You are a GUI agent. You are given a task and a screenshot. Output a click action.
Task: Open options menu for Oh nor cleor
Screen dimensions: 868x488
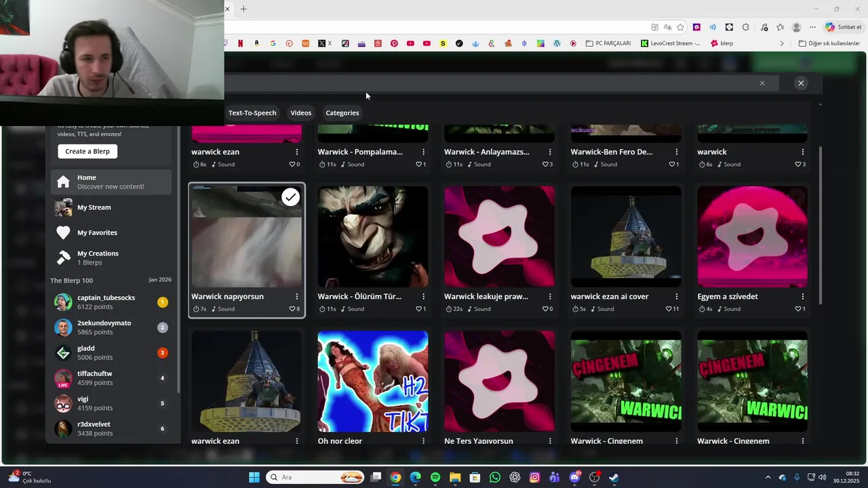click(423, 441)
